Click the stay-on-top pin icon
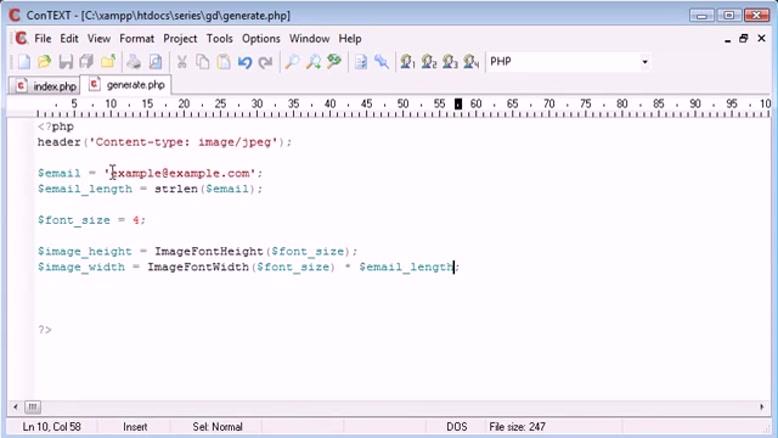 382,62
